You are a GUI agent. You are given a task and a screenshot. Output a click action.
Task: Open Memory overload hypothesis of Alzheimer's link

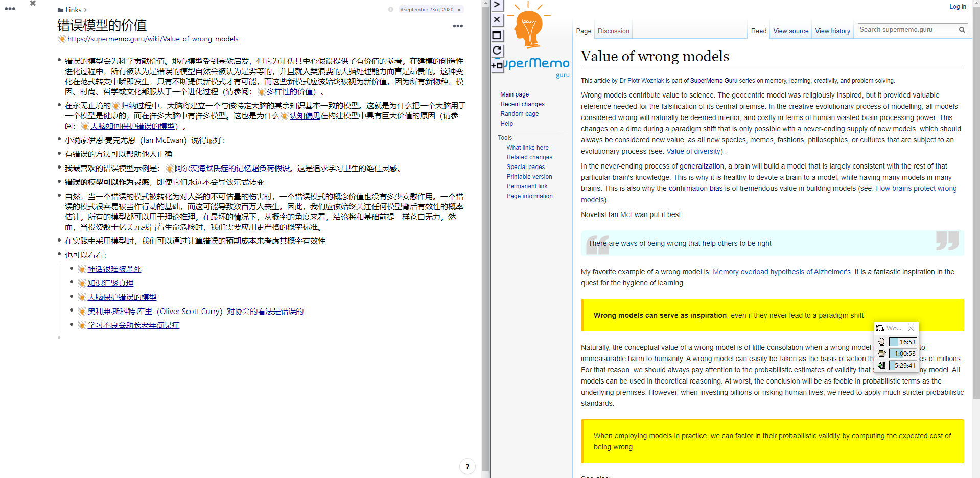click(x=782, y=272)
